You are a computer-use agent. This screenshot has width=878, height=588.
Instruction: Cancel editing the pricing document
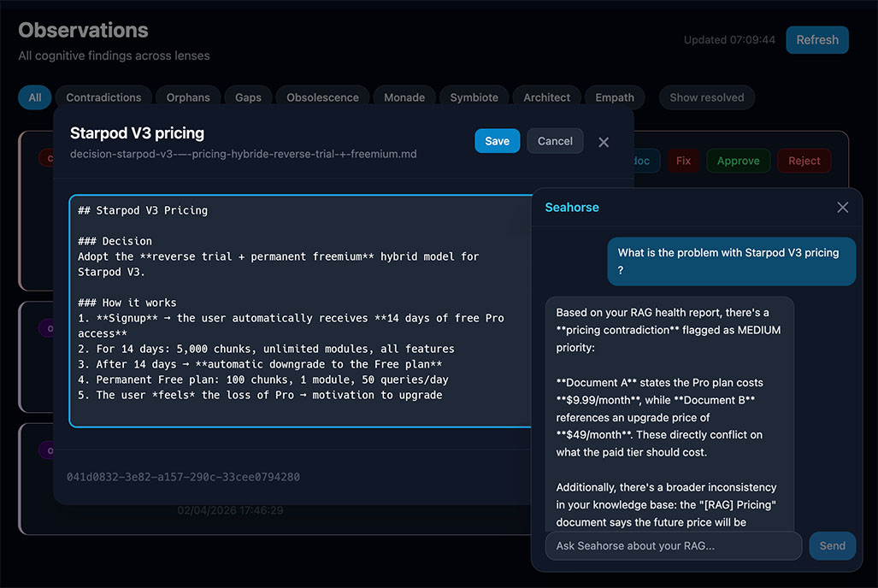click(x=555, y=141)
